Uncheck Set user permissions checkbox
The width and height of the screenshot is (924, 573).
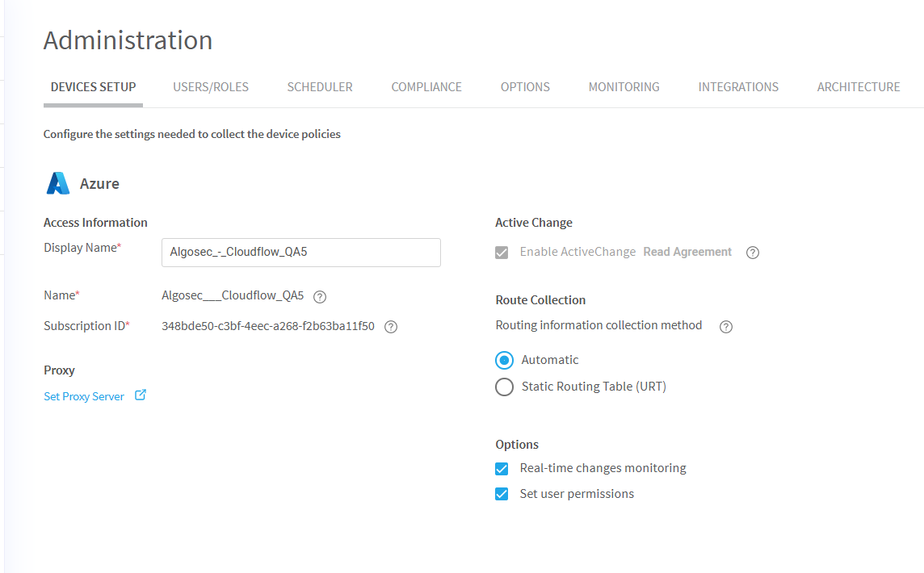tap(502, 495)
